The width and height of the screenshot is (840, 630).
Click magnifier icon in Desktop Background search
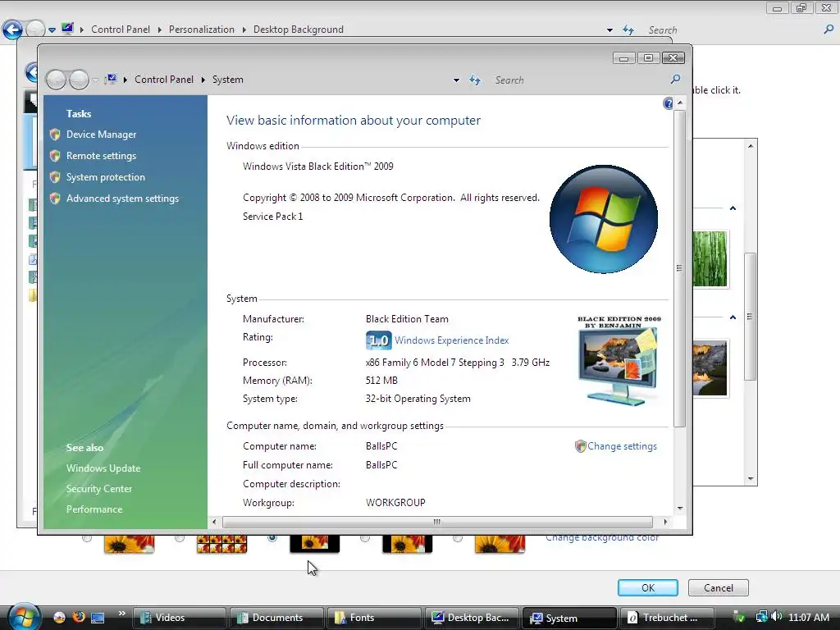[x=829, y=30]
